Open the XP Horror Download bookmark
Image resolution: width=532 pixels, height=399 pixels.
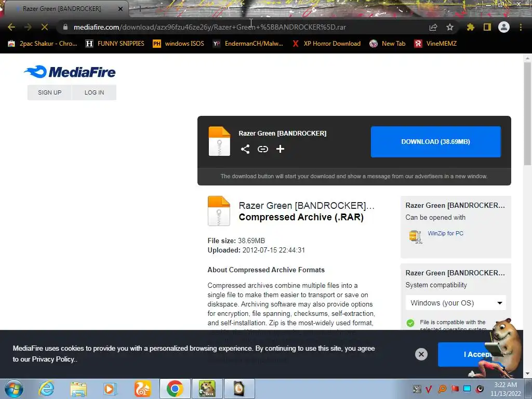pos(326,44)
